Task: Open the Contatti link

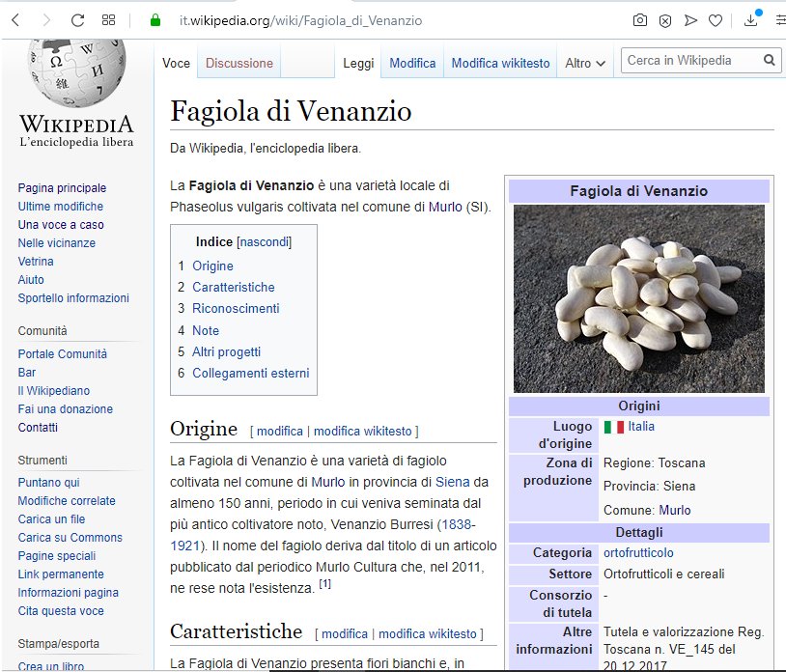Action: pos(38,428)
